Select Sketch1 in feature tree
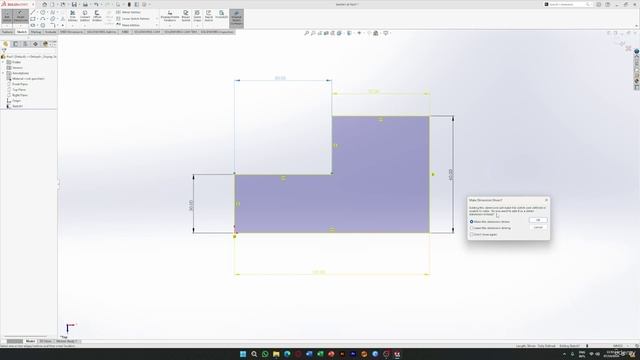 (17, 106)
